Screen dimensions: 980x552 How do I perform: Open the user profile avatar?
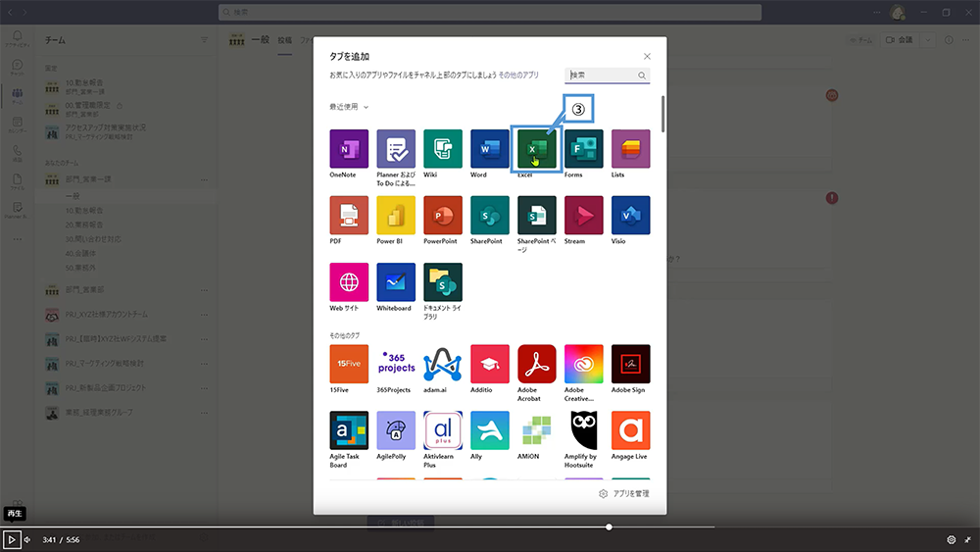898,12
